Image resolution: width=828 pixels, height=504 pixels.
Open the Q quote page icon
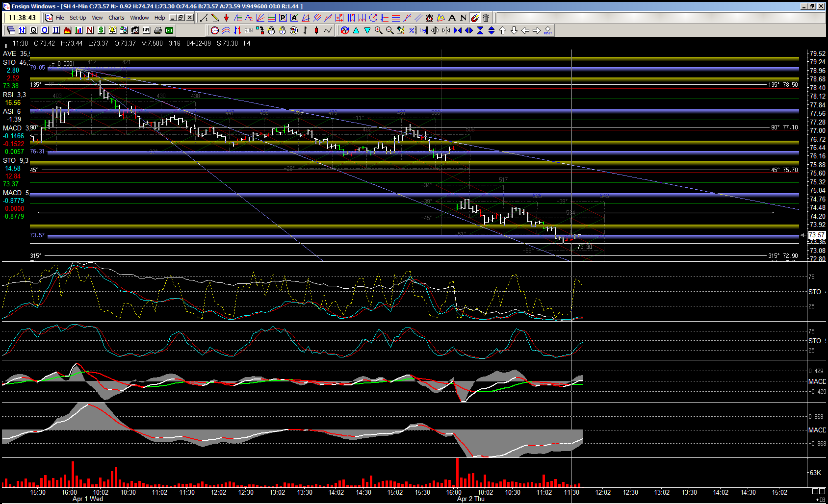click(33, 30)
